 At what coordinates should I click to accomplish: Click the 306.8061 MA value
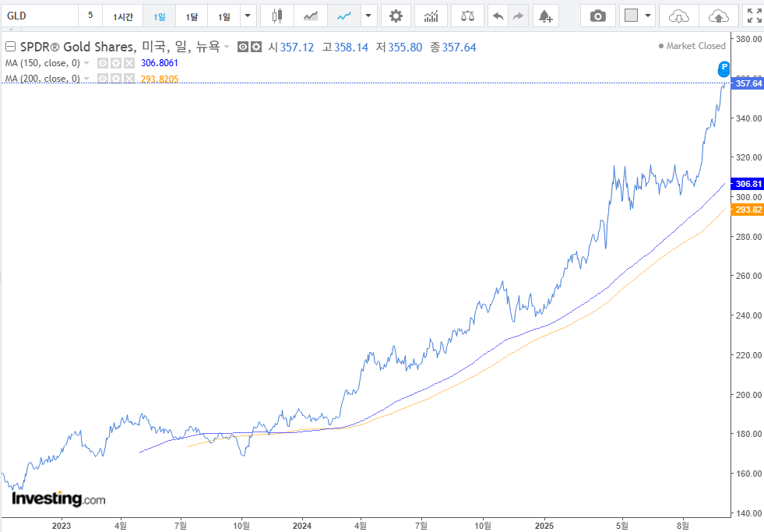click(x=160, y=63)
